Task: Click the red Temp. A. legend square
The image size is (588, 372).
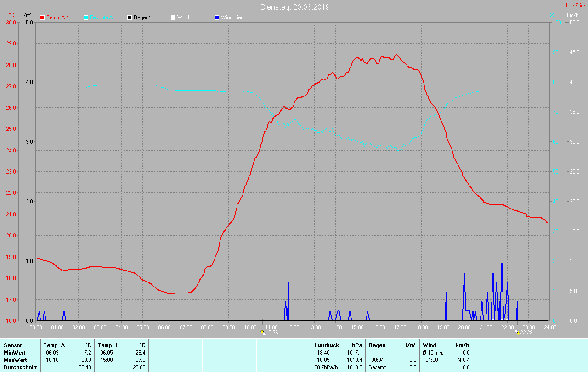Action: click(x=42, y=17)
